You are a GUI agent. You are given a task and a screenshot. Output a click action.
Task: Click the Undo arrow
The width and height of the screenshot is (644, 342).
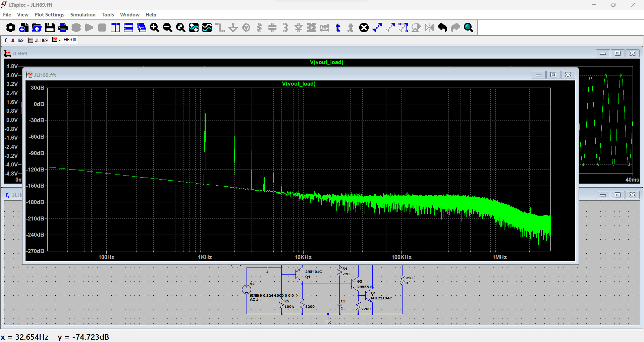pyautogui.click(x=442, y=28)
